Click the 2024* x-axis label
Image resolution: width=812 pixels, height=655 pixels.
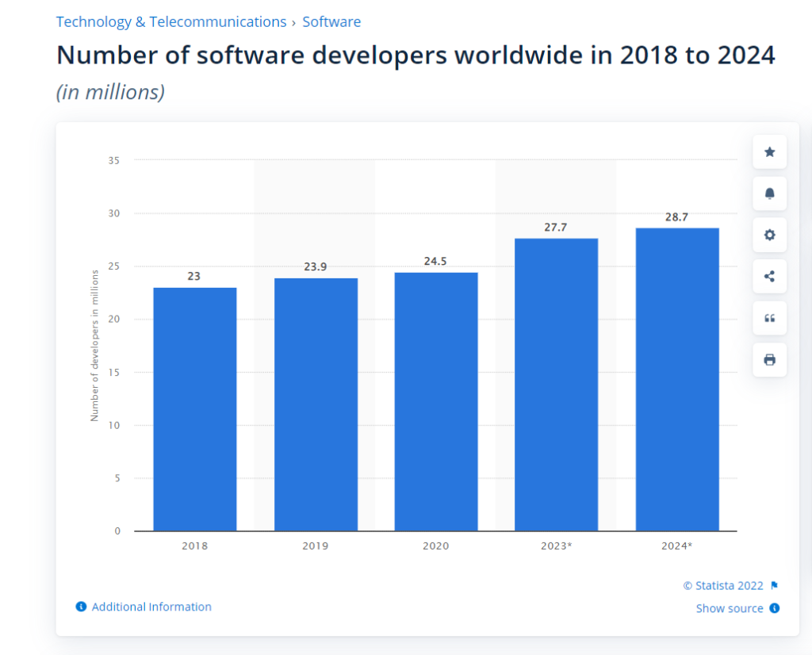[677, 546]
